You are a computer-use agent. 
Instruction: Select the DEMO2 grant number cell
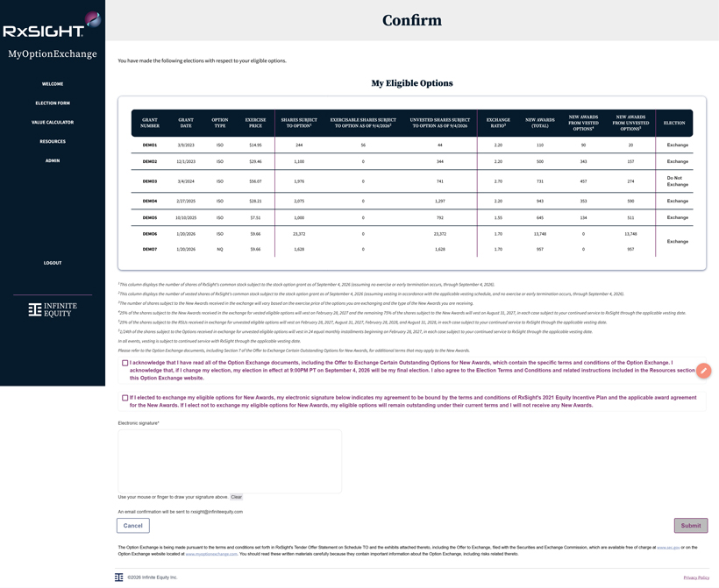click(x=149, y=162)
